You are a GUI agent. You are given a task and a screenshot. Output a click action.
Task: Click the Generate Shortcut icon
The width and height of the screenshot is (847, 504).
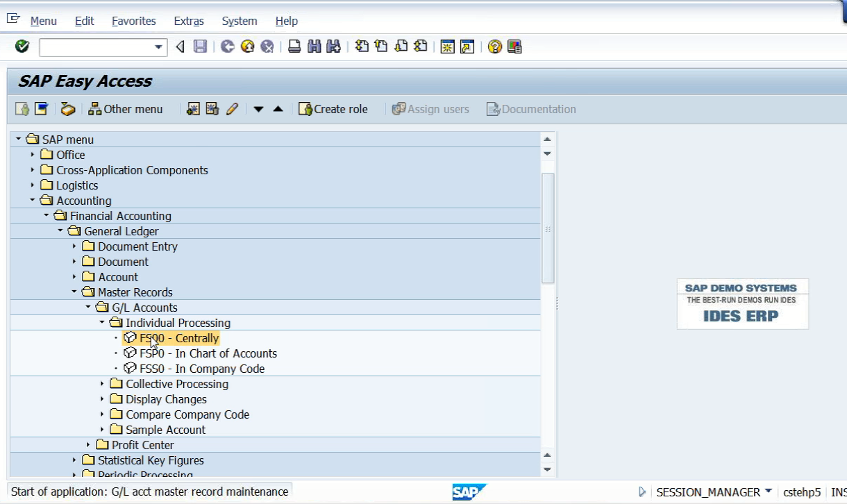click(467, 47)
